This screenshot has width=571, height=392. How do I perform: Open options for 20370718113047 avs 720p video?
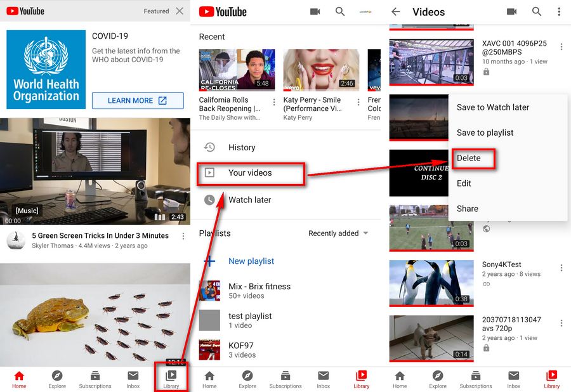click(561, 323)
